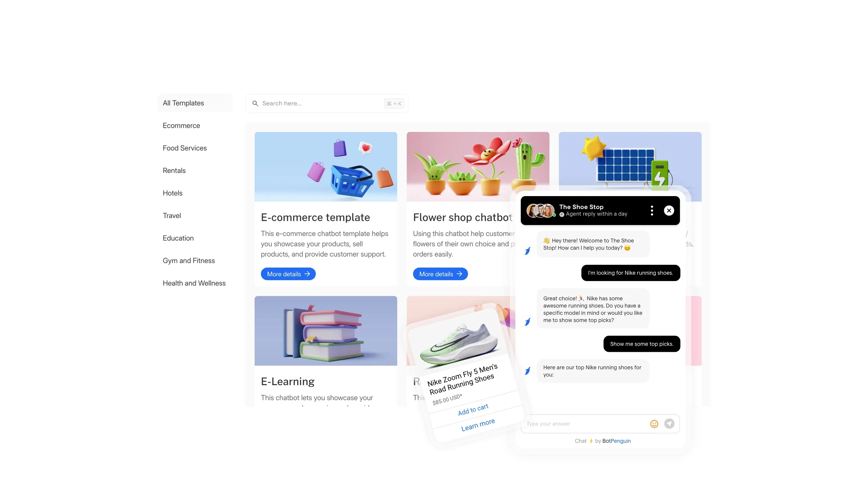Click Add to cart for Nike Zoom Fly 5
Screen dimensions: 868x488
(x=472, y=408)
